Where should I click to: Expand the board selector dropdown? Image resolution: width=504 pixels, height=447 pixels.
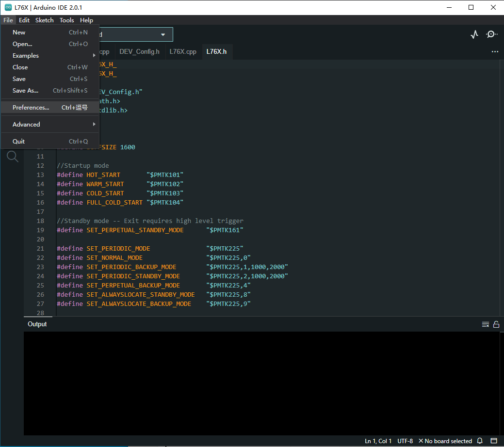tap(163, 34)
